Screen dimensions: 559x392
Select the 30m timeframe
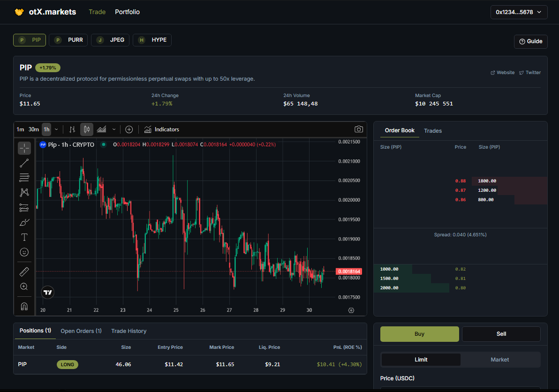coord(33,129)
